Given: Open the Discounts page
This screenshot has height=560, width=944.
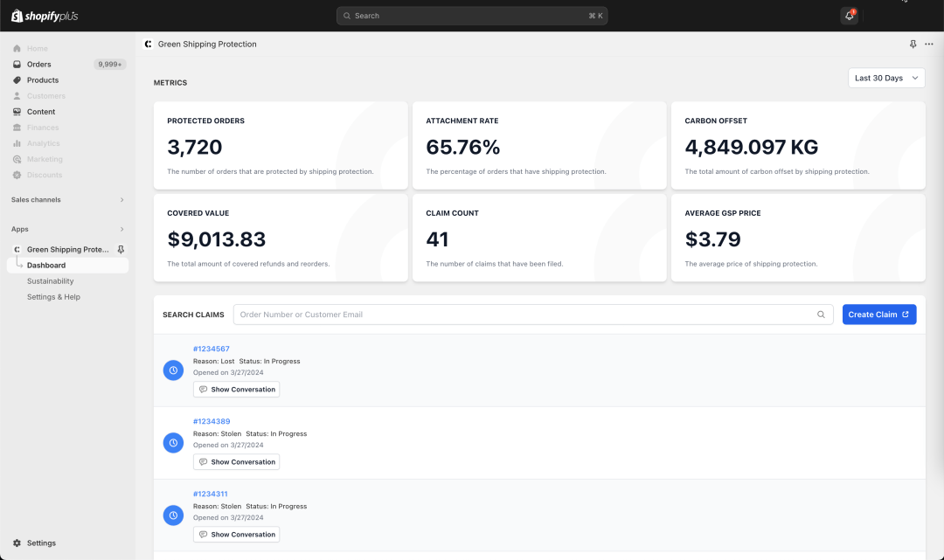Looking at the screenshot, I should point(45,175).
